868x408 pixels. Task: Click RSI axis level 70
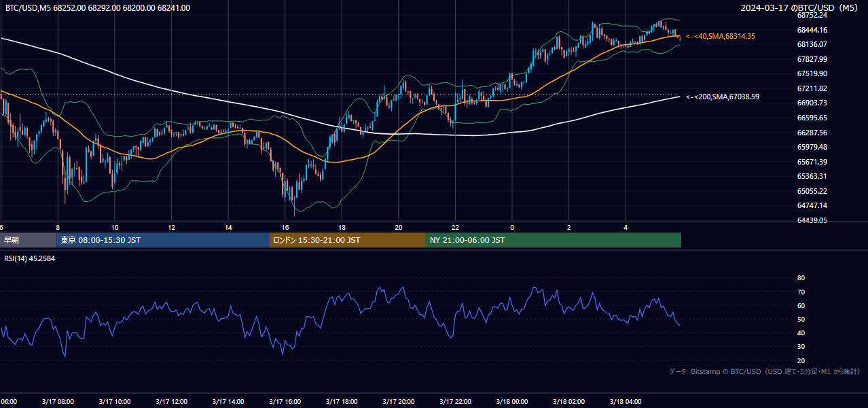801,292
